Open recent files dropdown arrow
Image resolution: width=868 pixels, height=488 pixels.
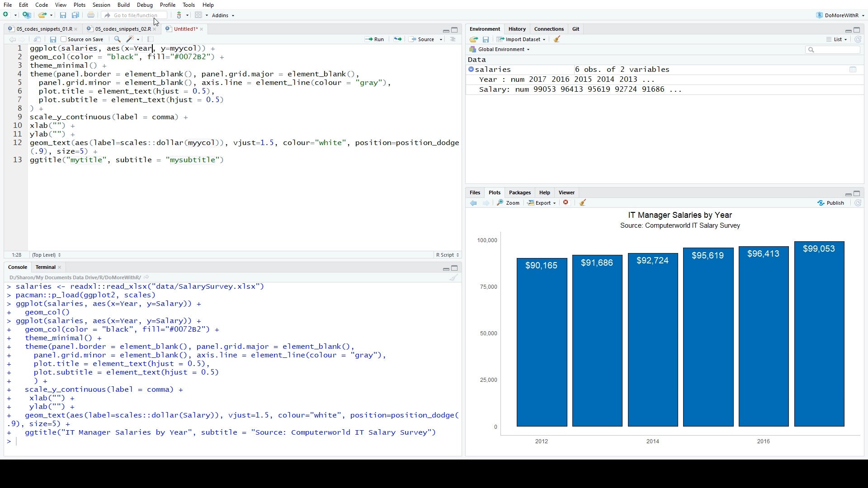51,15
